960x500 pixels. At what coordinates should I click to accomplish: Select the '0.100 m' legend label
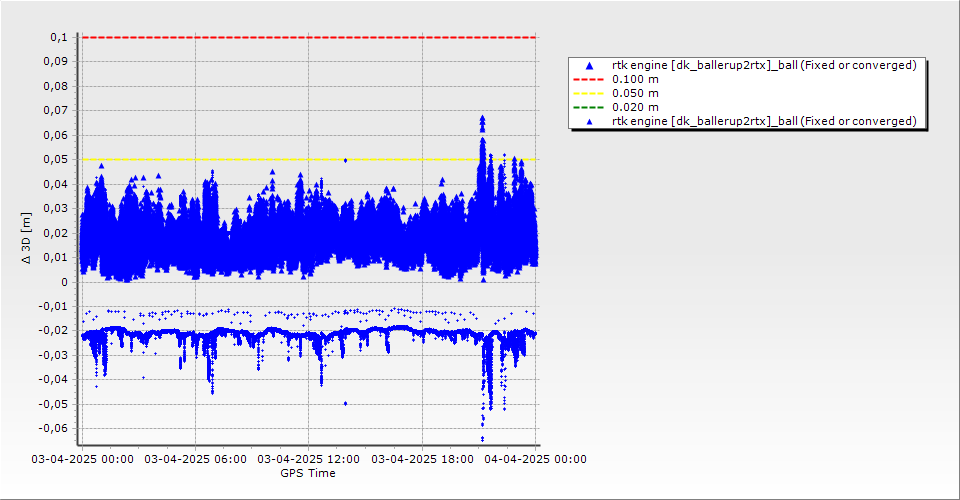pos(636,80)
